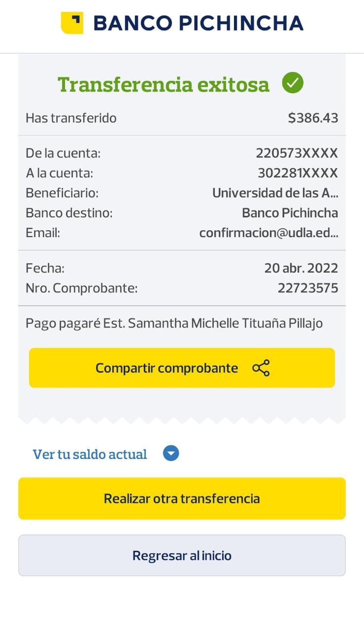This screenshot has height=631, width=364.
Task: Click the green success checkmark icon
Action: tap(293, 83)
